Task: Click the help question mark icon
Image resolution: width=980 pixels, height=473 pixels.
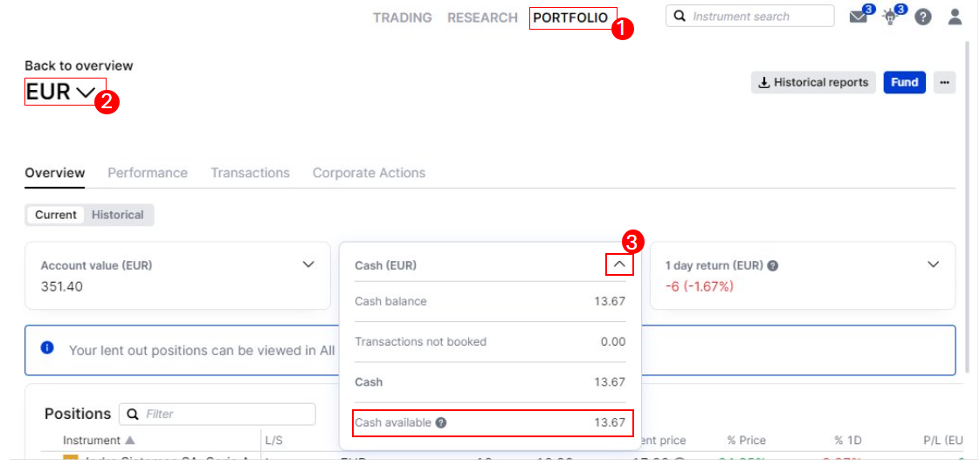Action: [x=923, y=17]
